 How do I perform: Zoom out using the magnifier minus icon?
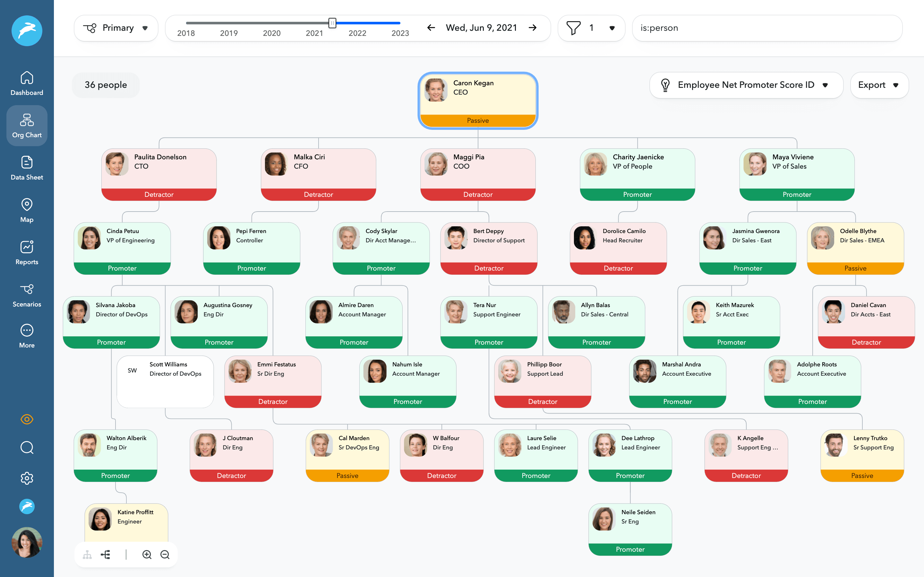click(165, 555)
